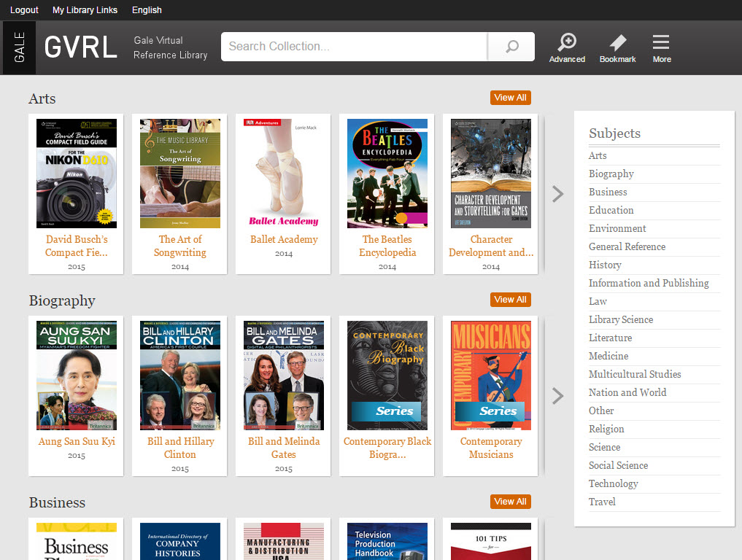742x560 pixels.
Task: Open Bill and Hillary Clinton cover
Action: [x=179, y=376]
